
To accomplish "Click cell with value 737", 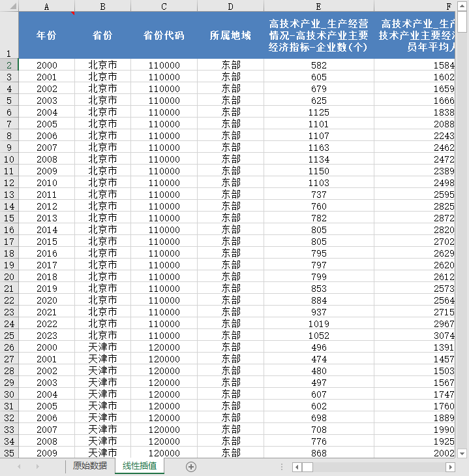I will (x=318, y=195).
